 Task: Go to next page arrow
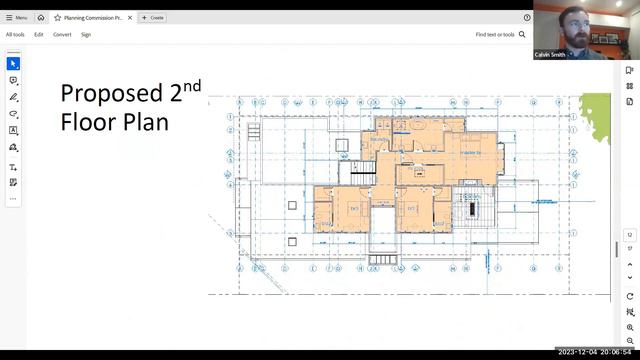pos(630,278)
